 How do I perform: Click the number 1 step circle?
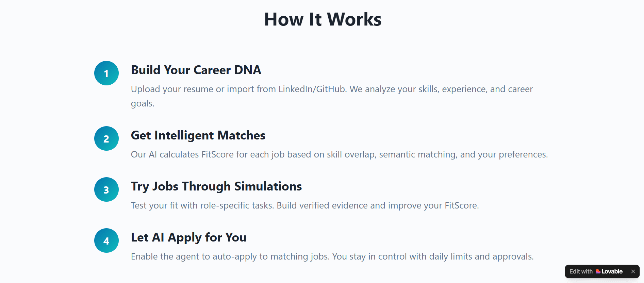[106, 73]
